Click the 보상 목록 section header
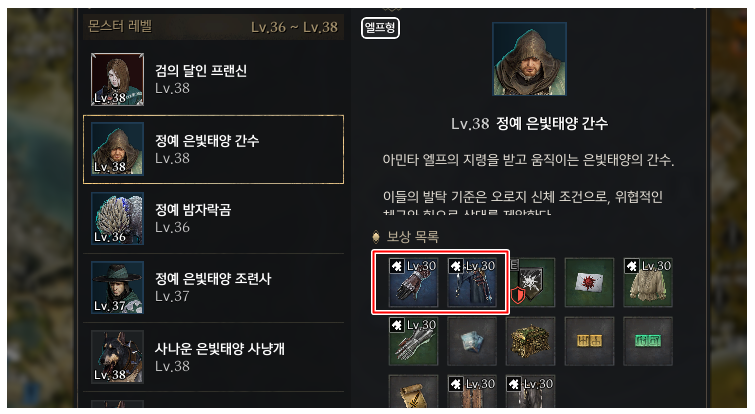The height and width of the screenshot is (414, 755). tap(413, 236)
